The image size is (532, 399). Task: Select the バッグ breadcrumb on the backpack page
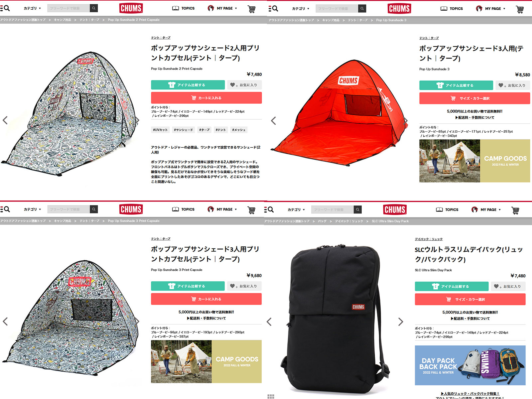tap(322, 221)
